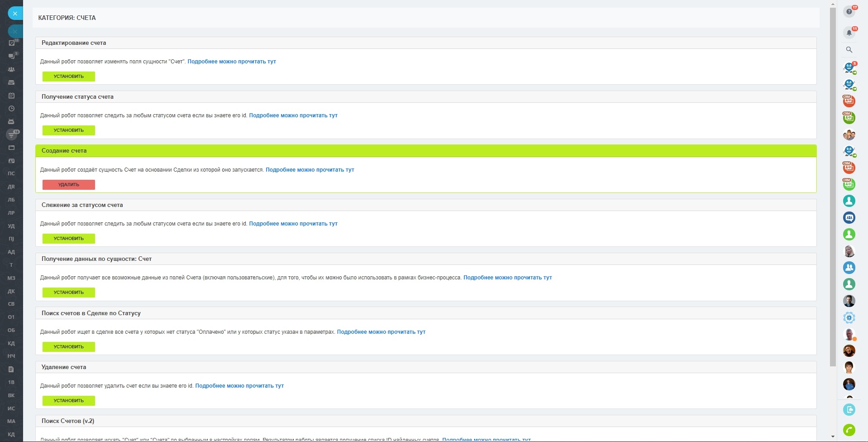868x442 pixels.
Task: Click the green phone call button
Action: click(x=849, y=430)
